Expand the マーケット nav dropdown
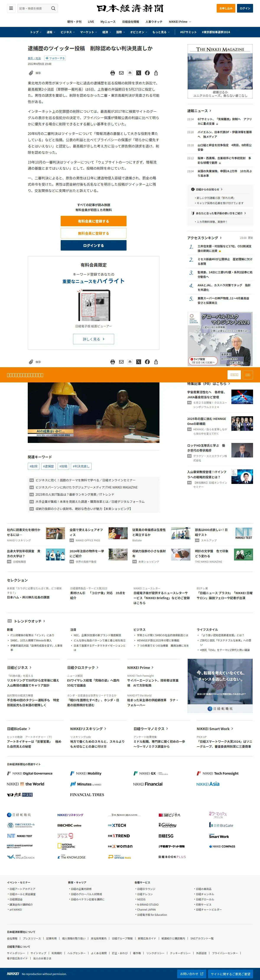 click(x=89, y=32)
